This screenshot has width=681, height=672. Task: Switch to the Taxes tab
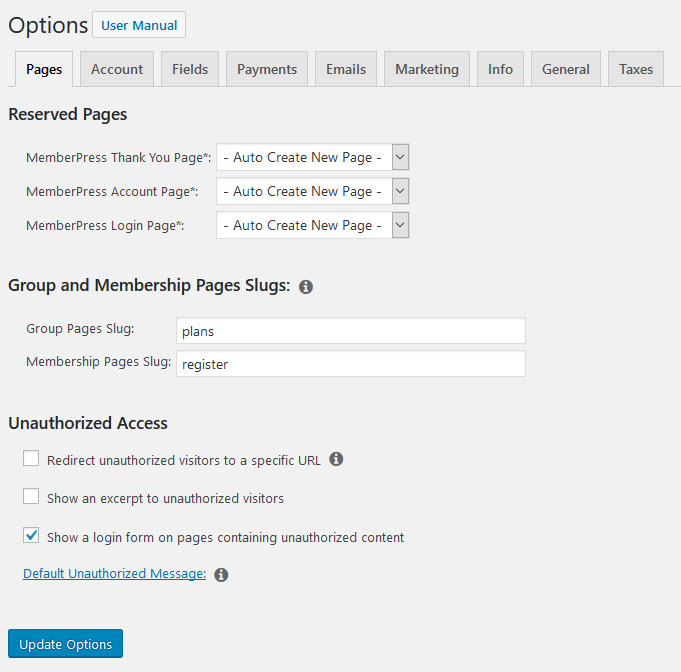635,69
